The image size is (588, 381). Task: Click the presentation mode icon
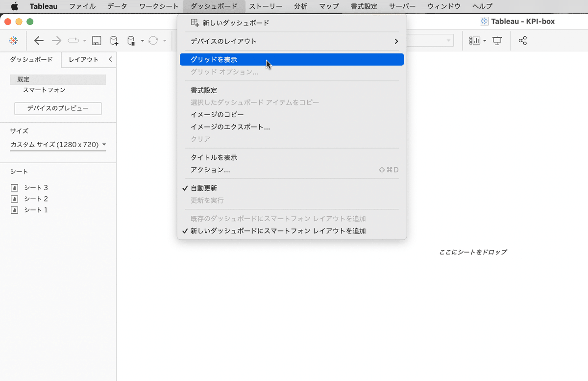coord(497,41)
